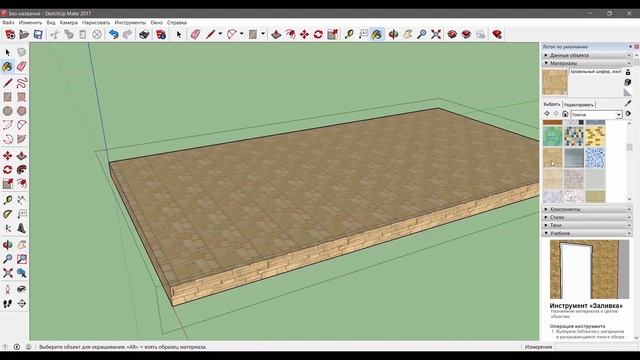The height and width of the screenshot is (360, 640).
Task: Open the Изменить menu
Action: click(30, 22)
